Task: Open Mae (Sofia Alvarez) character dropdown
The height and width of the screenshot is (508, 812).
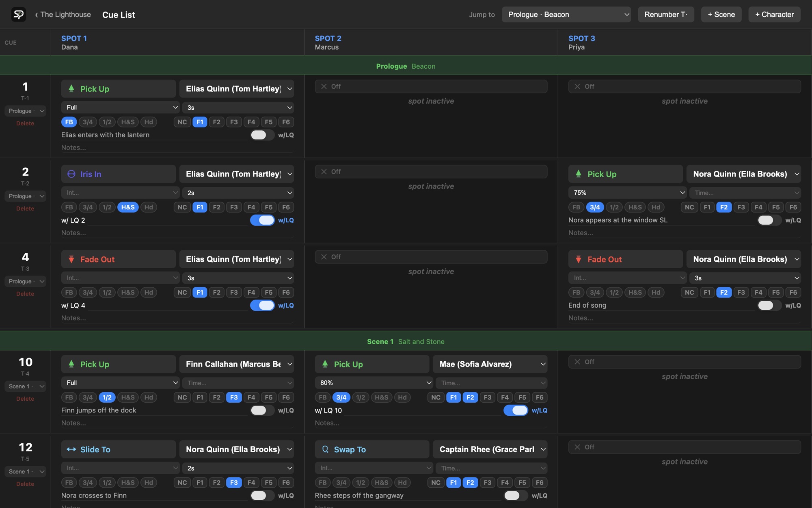Action: (x=490, y=364)
